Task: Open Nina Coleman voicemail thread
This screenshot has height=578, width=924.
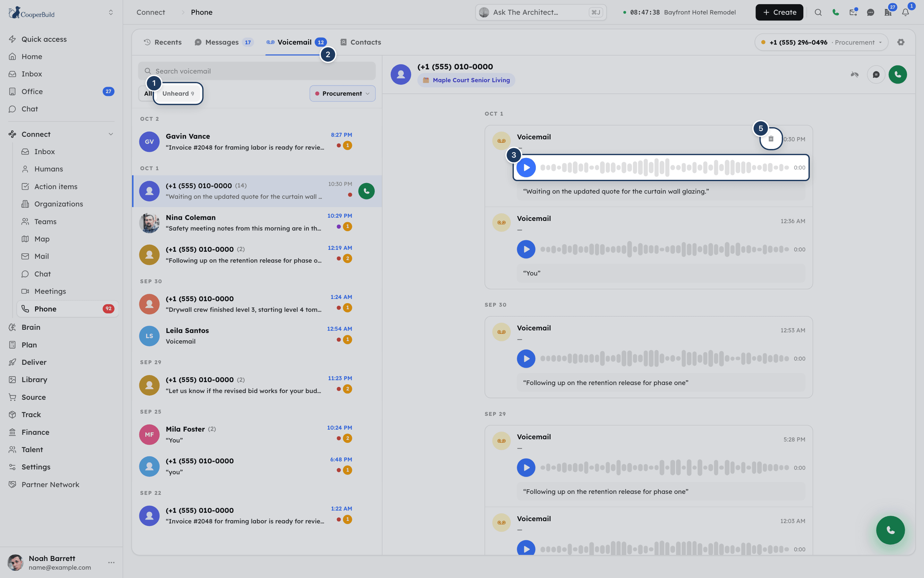Action: (x=257, y=223)
